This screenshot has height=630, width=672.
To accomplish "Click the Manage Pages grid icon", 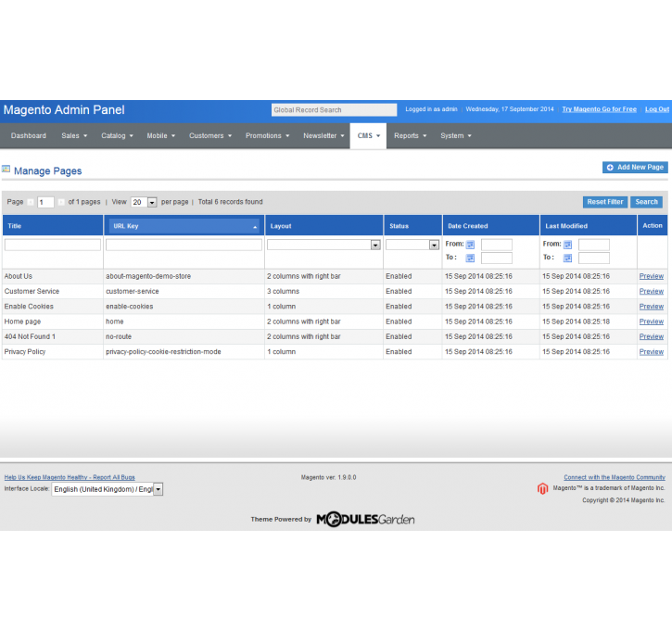I will point(6,170).
